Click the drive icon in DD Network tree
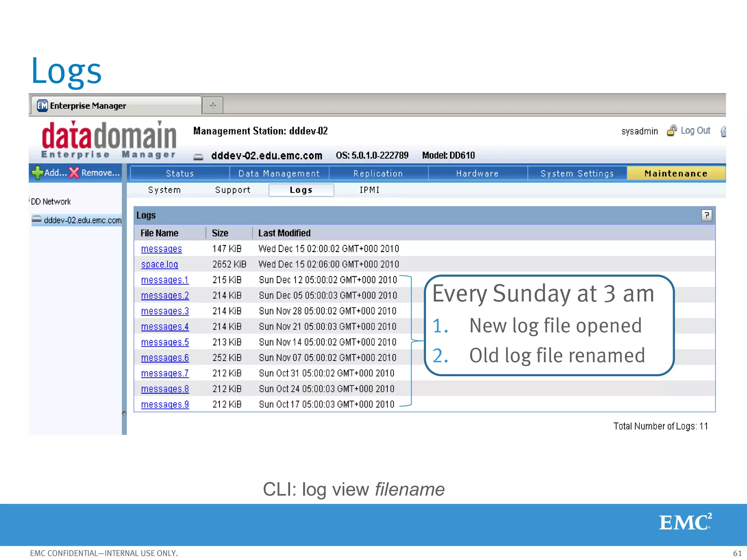The height and width of the screenshot is (560, 747). click(36, 219)
